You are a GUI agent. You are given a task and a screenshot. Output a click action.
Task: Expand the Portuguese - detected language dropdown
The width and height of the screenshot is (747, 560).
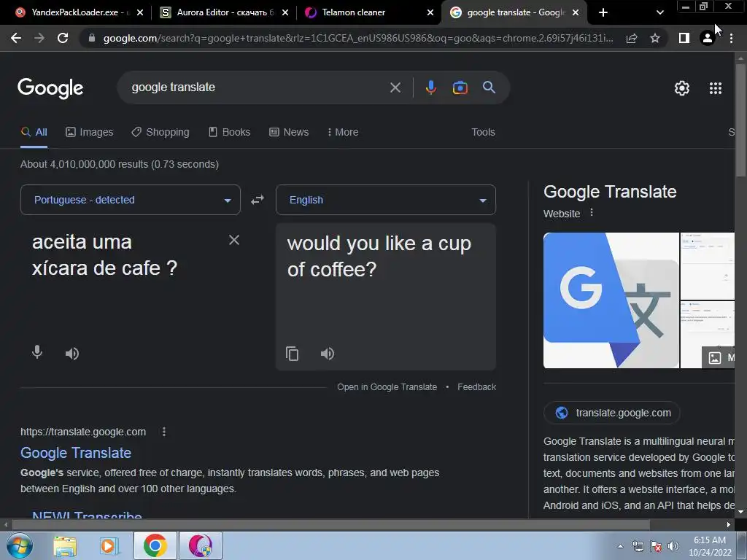tap(131, 200)
